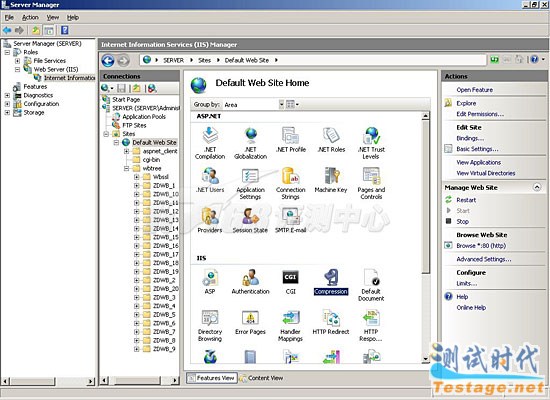550x400 pixels.
Task: Open the .NET Globalization feature
Action: pos(250,143)
